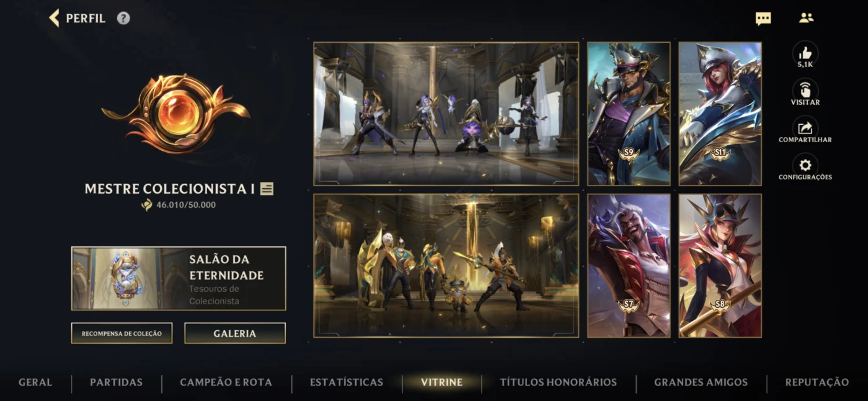The width and height of the screenshot is (868, 401).
Task: Open the chat messages icon
Action: click(x=763, y=19)
